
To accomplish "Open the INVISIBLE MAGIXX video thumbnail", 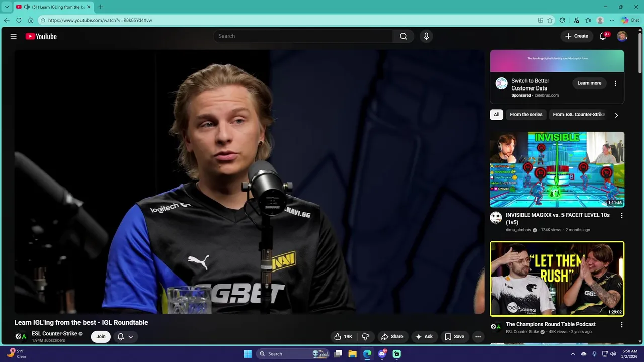I will click(557, 169).
